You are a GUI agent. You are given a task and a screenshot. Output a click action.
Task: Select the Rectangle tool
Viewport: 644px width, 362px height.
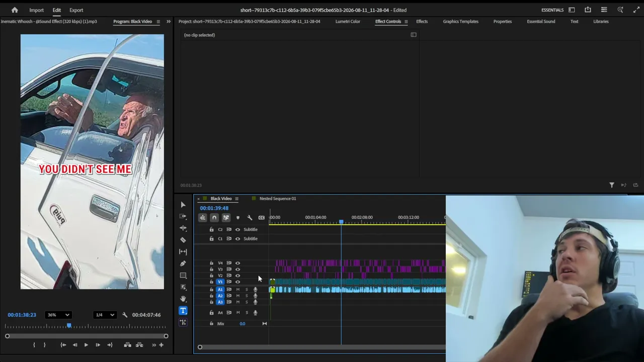coord(183,276)
